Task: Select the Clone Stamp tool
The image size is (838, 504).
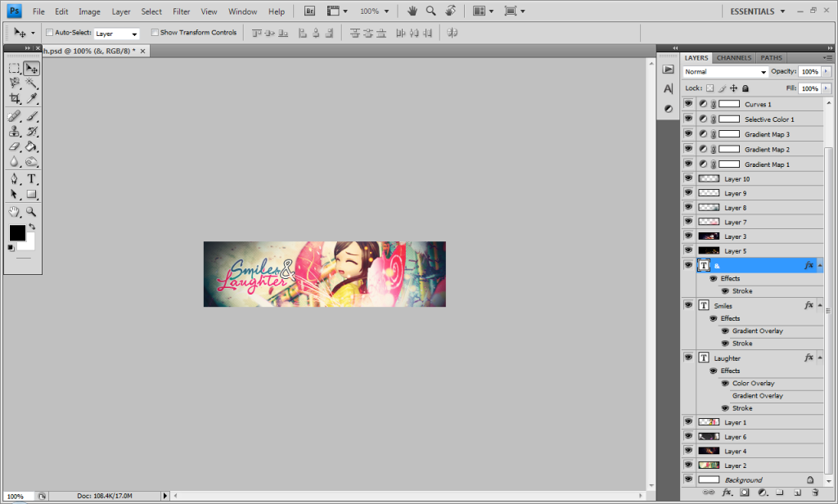Action: [x=15, y=132]
